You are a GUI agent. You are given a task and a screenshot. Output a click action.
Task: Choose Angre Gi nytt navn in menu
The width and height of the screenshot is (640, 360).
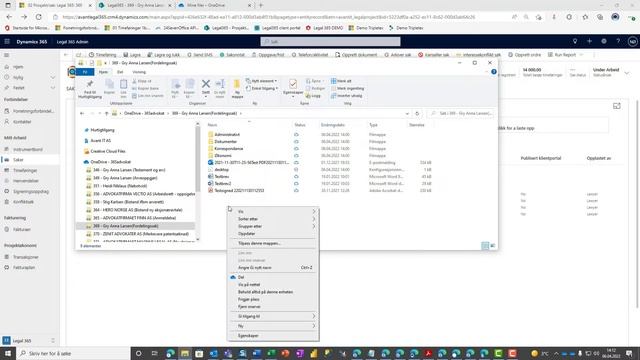273,268
